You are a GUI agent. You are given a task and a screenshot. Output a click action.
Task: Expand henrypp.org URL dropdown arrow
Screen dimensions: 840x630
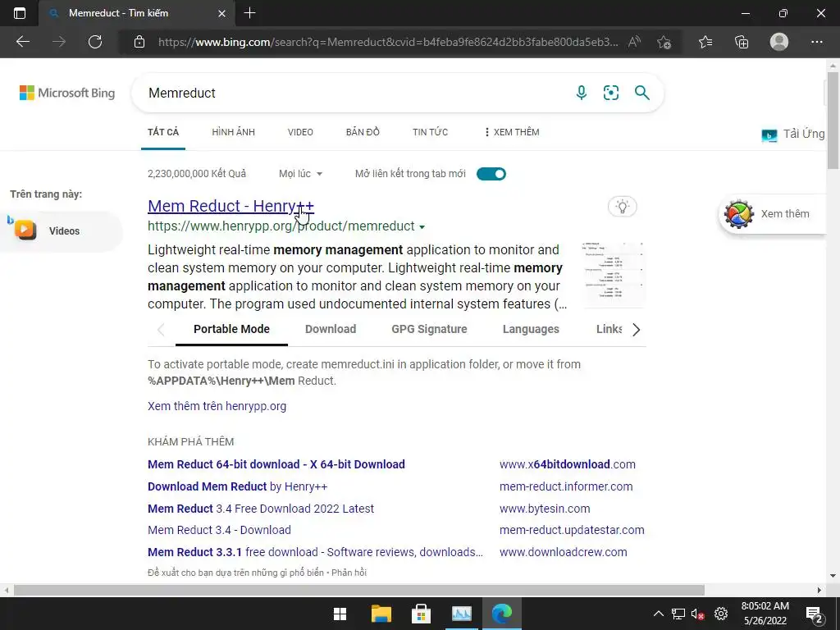click(422, 227)
